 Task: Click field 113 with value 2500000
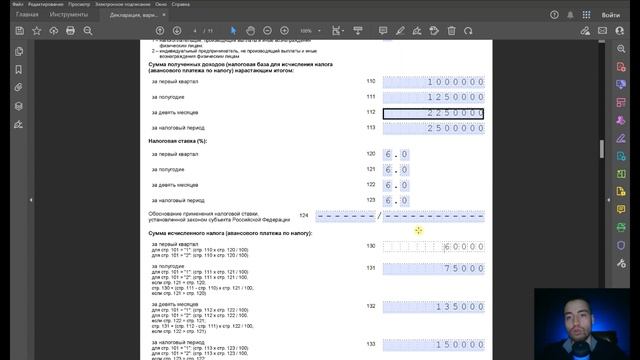click(433, 128)
